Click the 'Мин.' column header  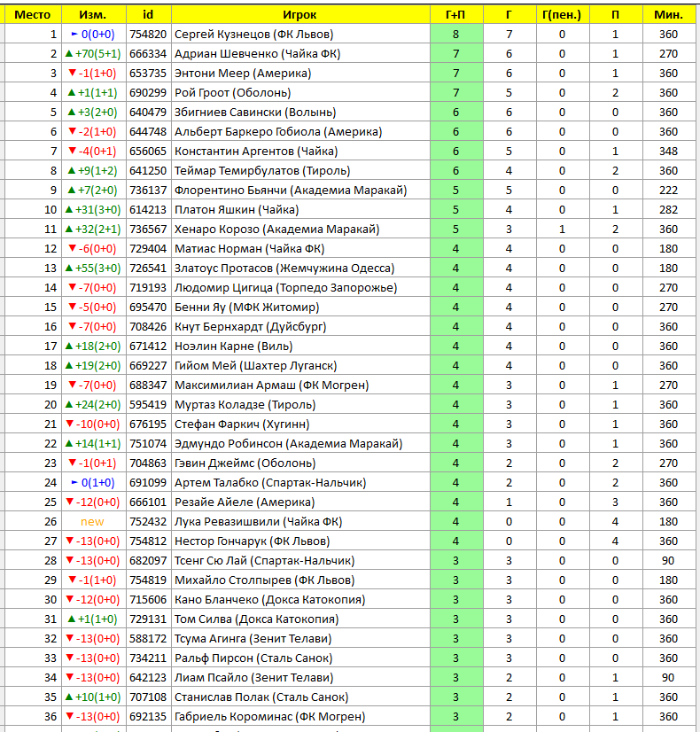point(668,14)
